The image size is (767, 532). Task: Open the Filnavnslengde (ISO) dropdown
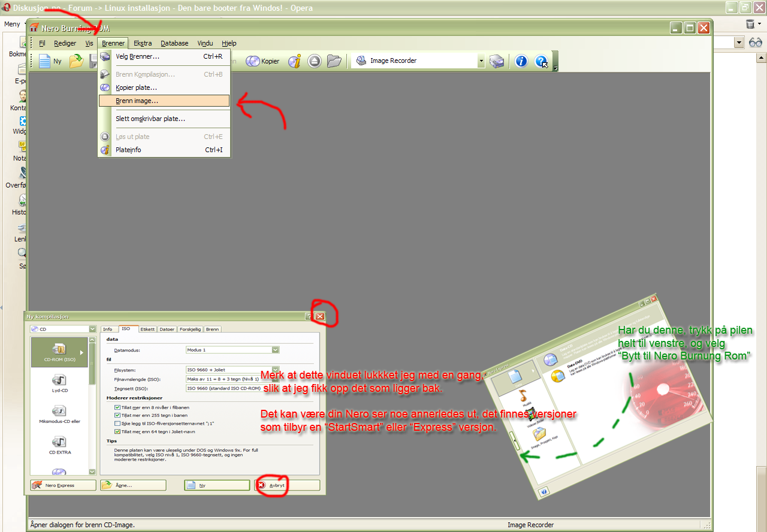point(232,379)
